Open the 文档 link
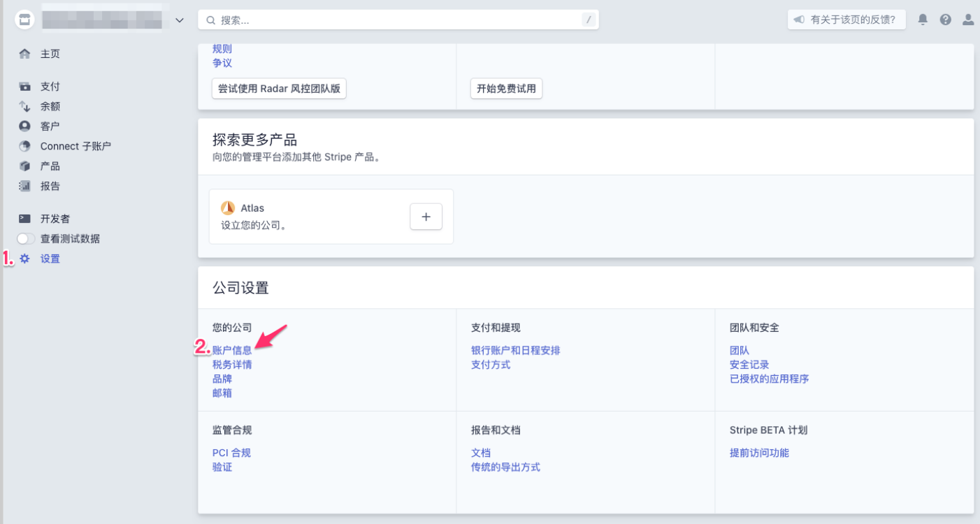 (481, 453)
